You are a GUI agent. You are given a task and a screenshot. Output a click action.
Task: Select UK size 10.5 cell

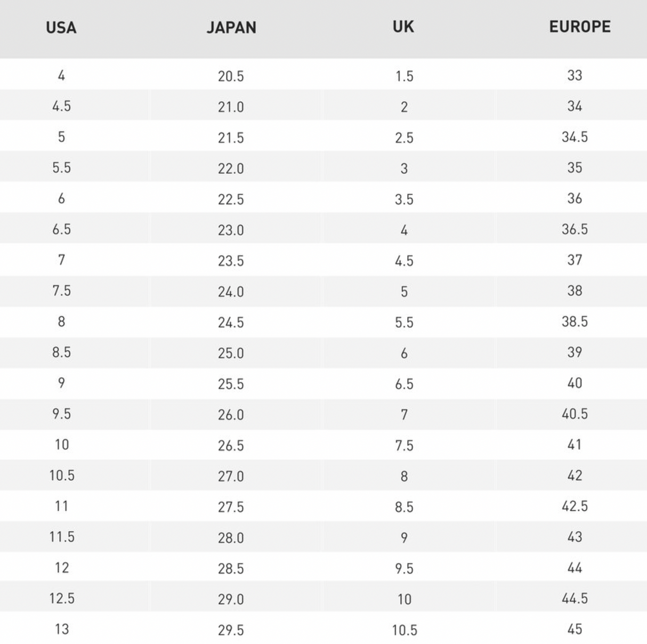pos(405,630)
